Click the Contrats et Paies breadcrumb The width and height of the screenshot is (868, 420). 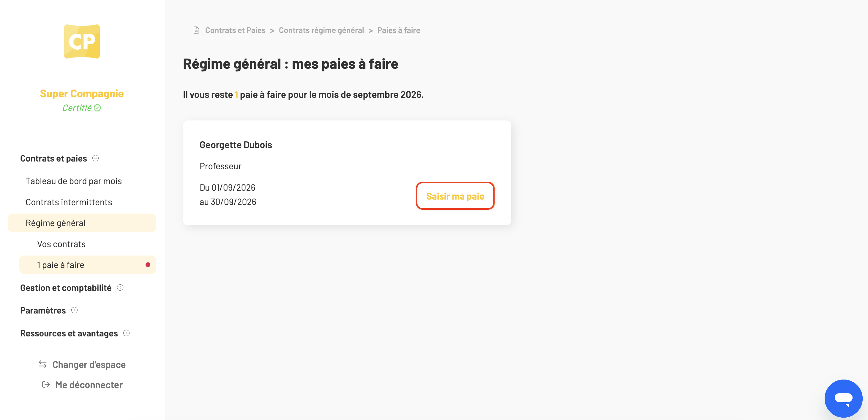click(x=235, y=30)
